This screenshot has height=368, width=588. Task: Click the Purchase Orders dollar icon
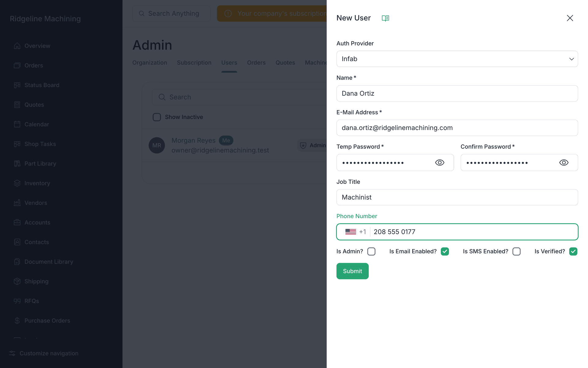[x=17, y=320]
